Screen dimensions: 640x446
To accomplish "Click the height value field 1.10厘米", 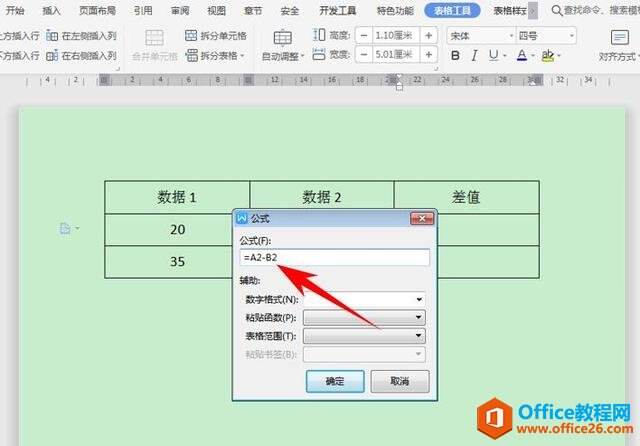I will coord(396,36).
